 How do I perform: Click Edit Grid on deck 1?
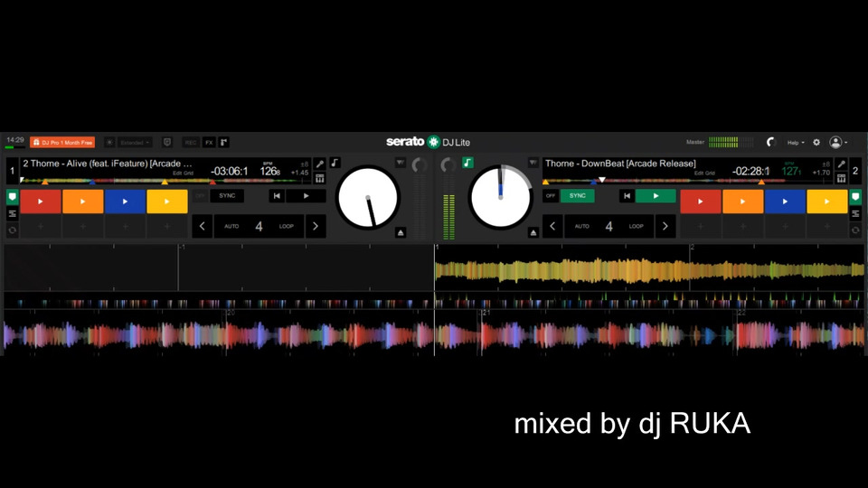[x=183, y=174]
